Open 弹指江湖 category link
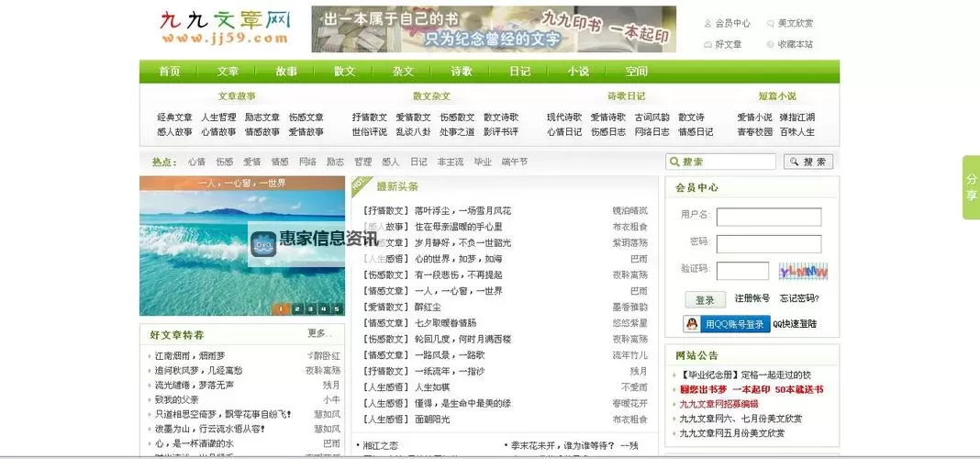Screen dimensions: 980x459 coord(796,117)
